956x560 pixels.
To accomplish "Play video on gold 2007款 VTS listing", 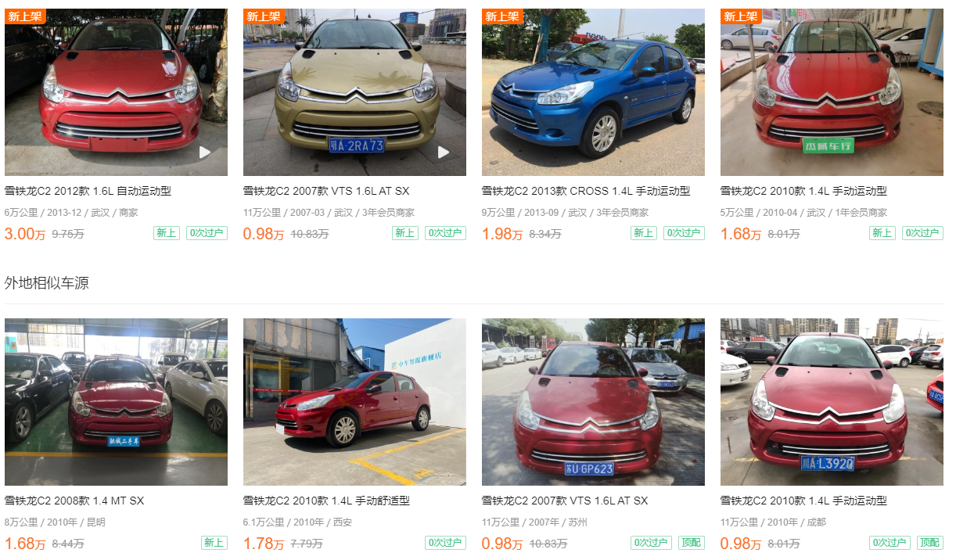I will pyautogui.click(x=444, y=152).
